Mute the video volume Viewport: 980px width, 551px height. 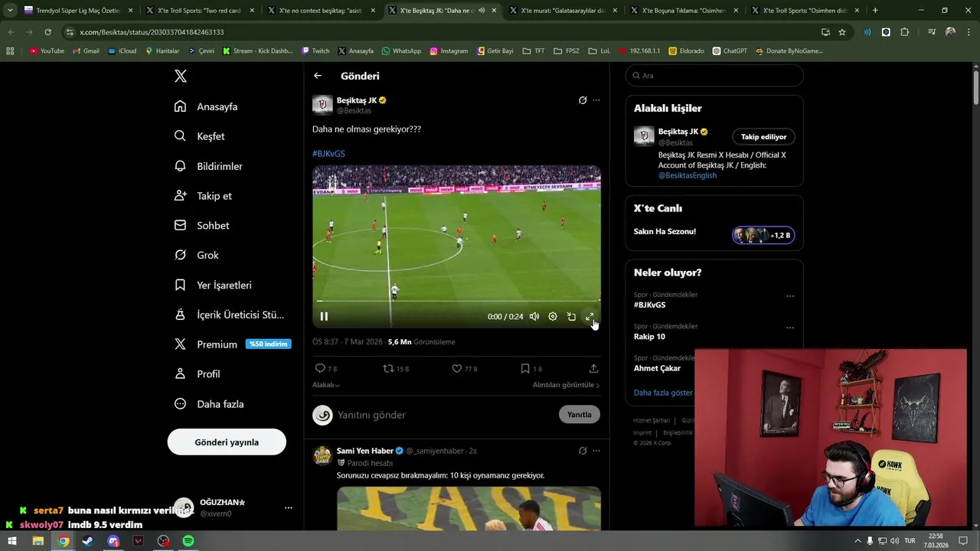[x=534, y=316]
